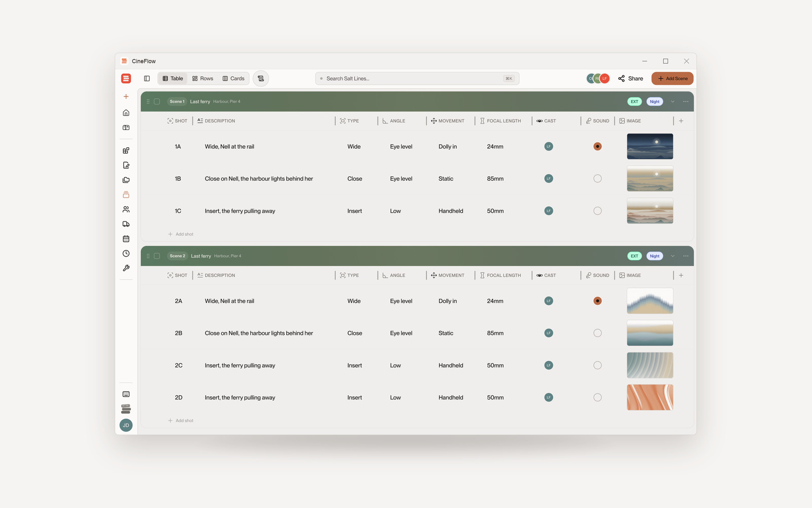Toggle sound for shot 2D

pyautogui.click(x=597, y=398)
